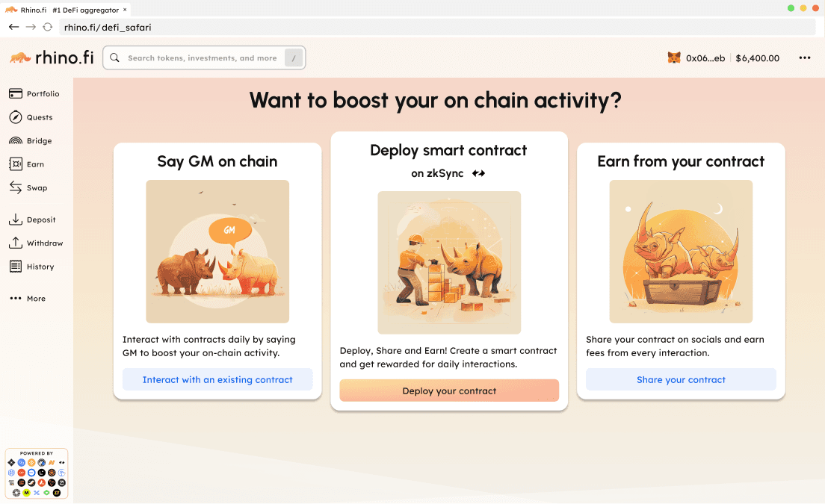Viewport: 825px width, 504px height.
Task: Open the Powered By networks panel
Action: 37,473
